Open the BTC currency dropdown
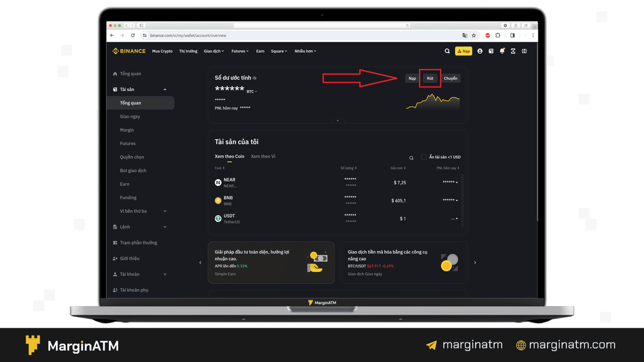 coord(252,92)
